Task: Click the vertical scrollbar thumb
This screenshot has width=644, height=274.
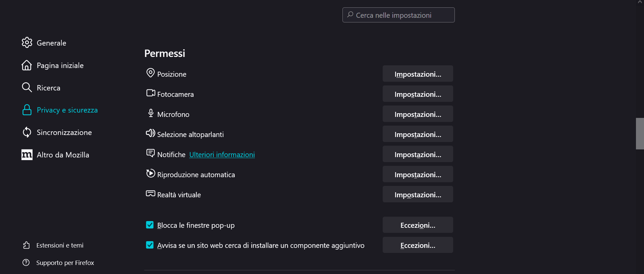Action: pos(640,134)
